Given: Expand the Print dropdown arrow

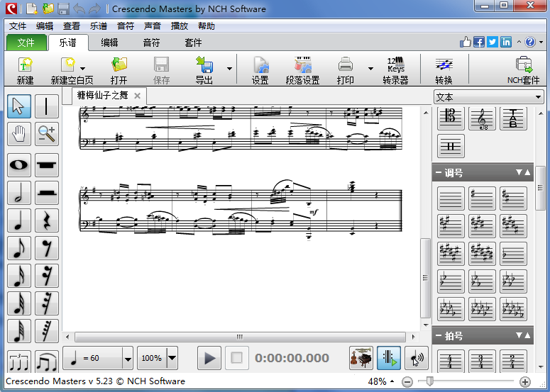Looking at the screenshot, I should (370, 69).
